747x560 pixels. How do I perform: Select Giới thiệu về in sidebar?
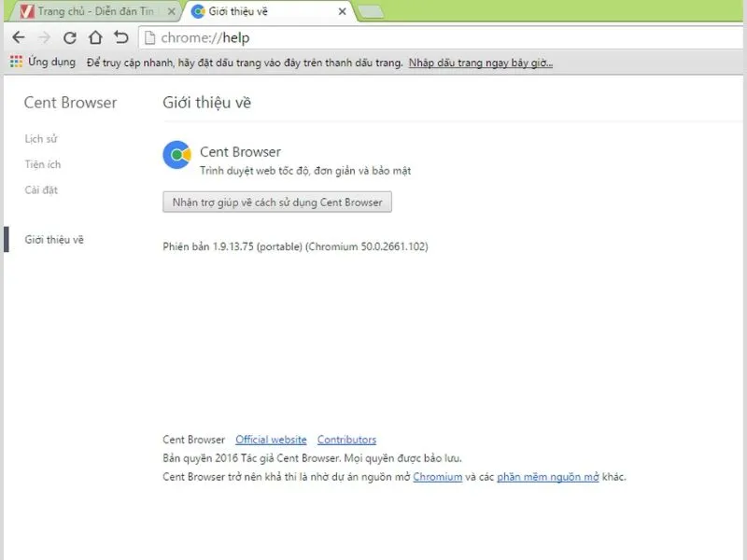pos(54,240)
